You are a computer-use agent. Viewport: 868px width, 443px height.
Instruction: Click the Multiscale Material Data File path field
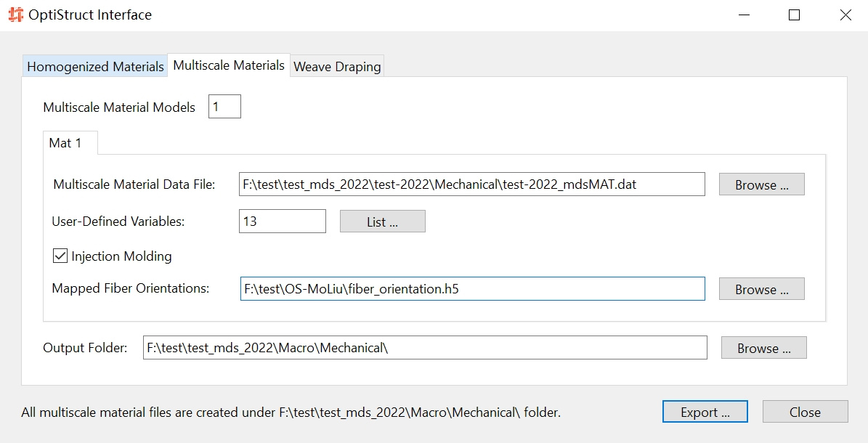pyautogui.click(x=472, y=184)
